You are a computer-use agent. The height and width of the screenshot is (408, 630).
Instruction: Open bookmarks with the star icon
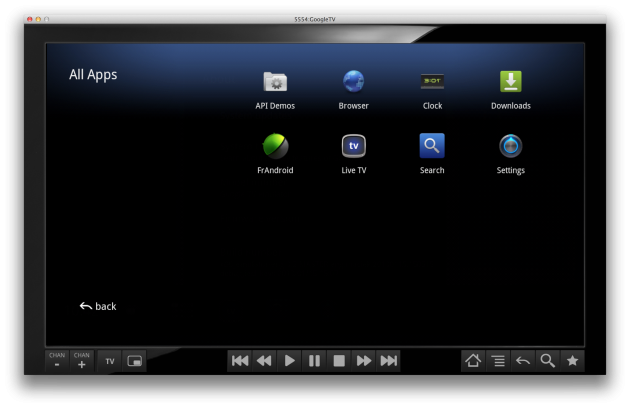pos(573,361)
